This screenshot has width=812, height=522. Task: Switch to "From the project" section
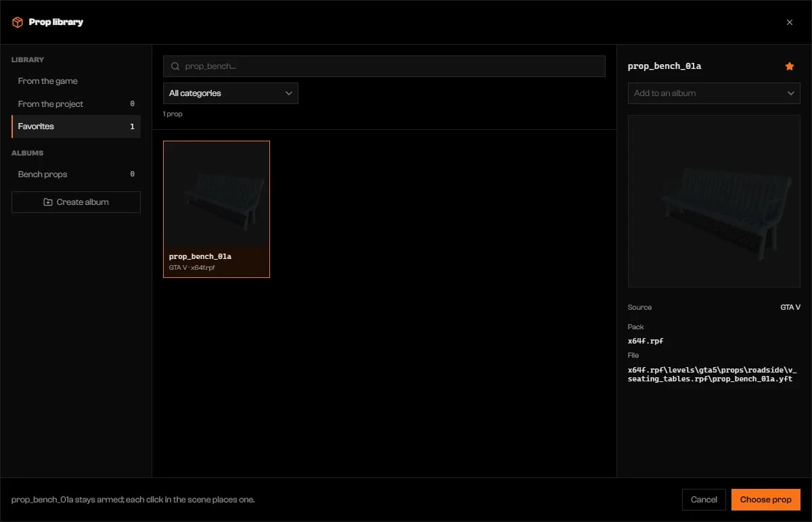point(76,104)
